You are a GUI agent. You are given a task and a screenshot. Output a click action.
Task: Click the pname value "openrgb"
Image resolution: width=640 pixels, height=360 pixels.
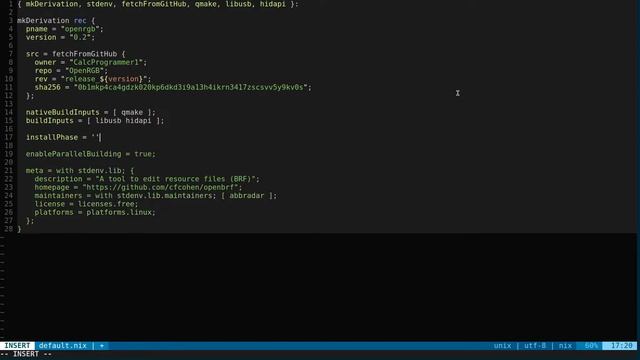coord(80,29)
